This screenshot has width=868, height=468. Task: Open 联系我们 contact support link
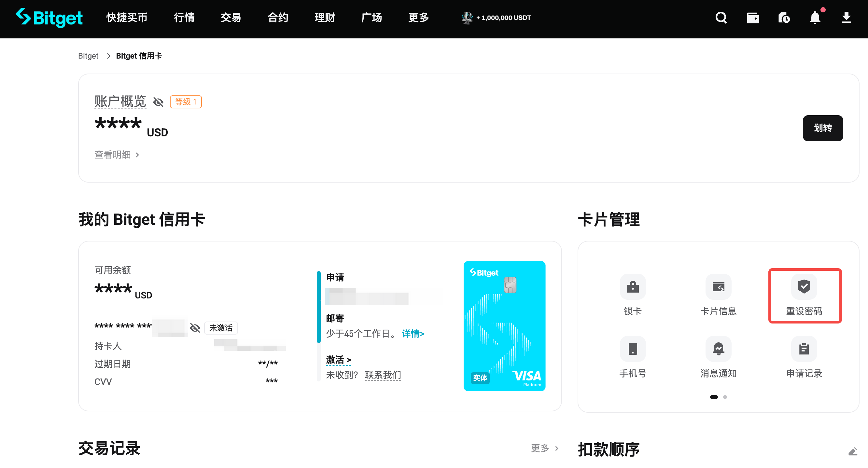click(x=383, y=375)
